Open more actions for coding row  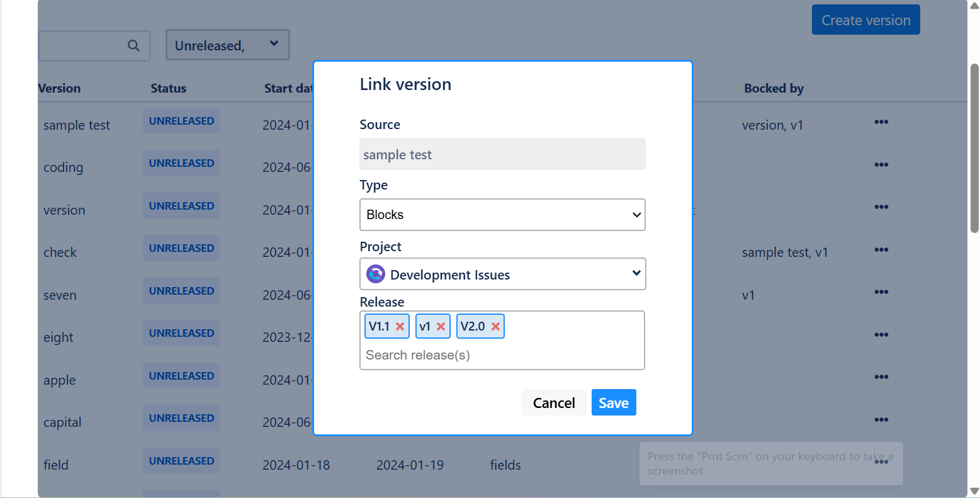pyautogui.click(x=881, y=165)
